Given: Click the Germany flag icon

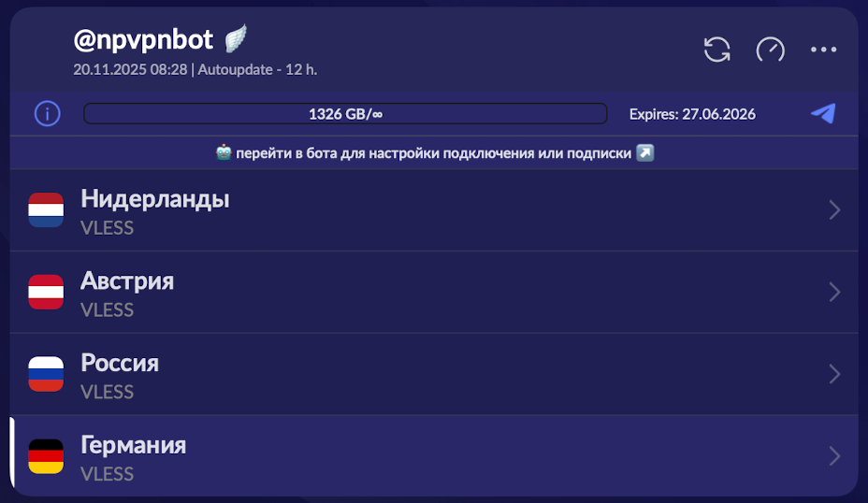Looking at the screenshot, I should coord(46,456).
